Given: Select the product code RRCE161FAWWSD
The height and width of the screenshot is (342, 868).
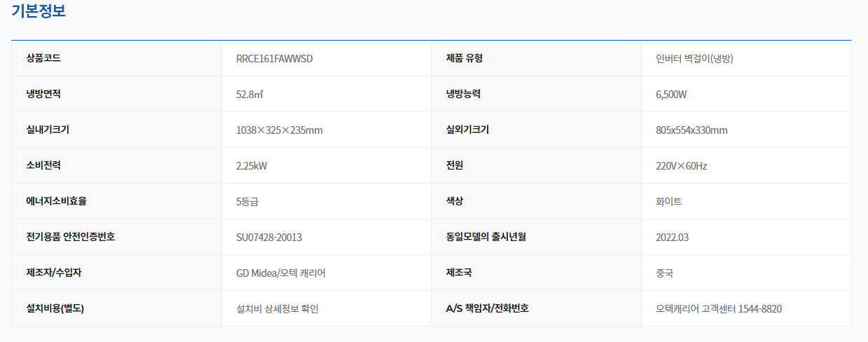Looking at the screenshot, I should [275, 59].
